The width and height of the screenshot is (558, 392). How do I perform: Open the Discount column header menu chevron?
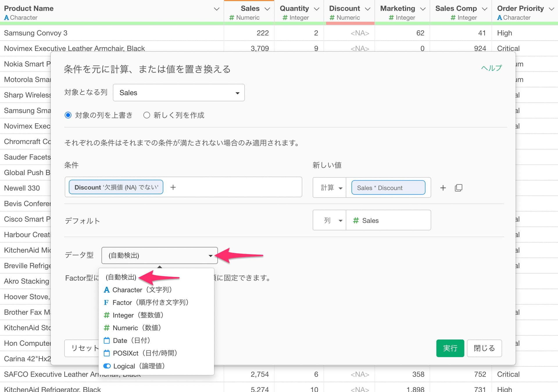(368, 9)
